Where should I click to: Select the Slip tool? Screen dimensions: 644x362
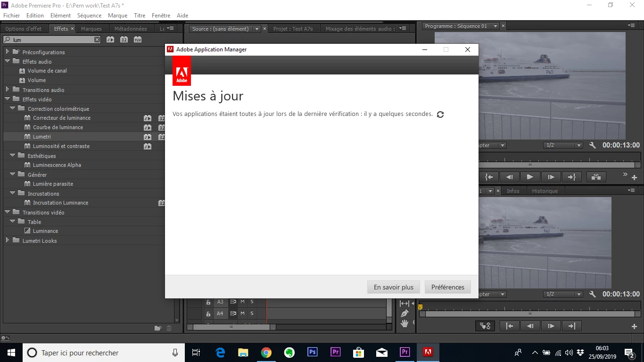405,304
